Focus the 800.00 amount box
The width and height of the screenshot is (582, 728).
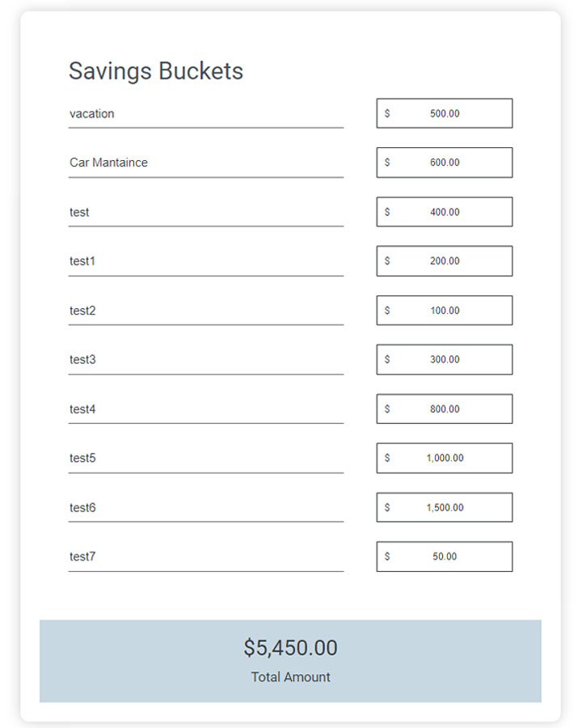pos(445,409)
